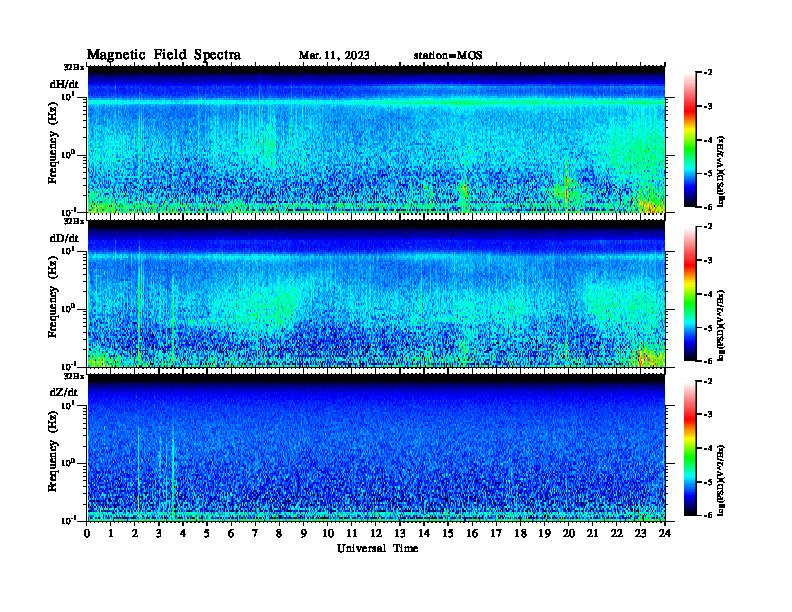
Task: Click the "10" hour tick label
Action: pyautogui.click(x=328, y=534)
